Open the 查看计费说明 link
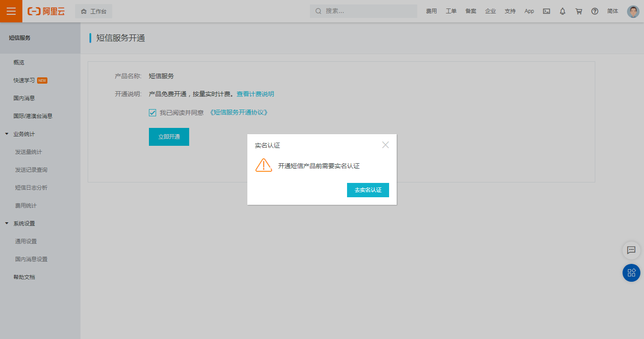The width and height of the screenshot is (644, 339). [255, 94]
